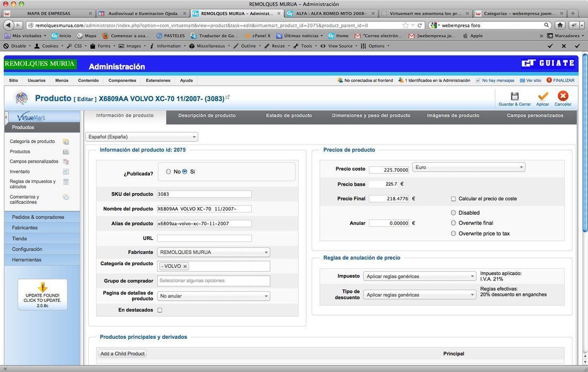Viewport: 588px width, 372px height.
Task: Select Overwrite price to tax option
Action: pos(453,233)
